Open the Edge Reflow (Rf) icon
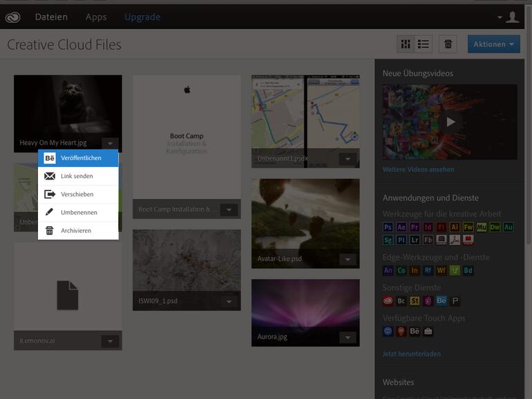The width and height of the screenshot is (532, 399). coord(428,270)
